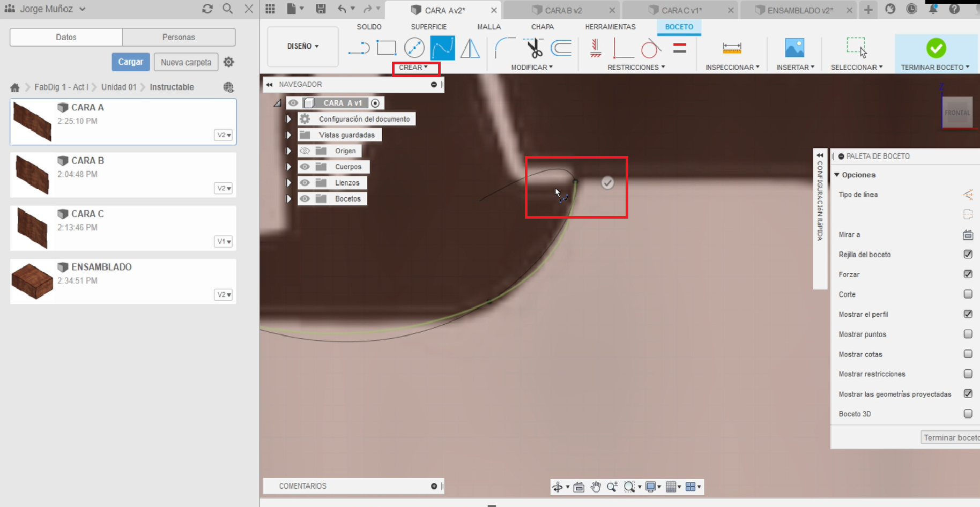Refresh the data panel

click(207, 9)
